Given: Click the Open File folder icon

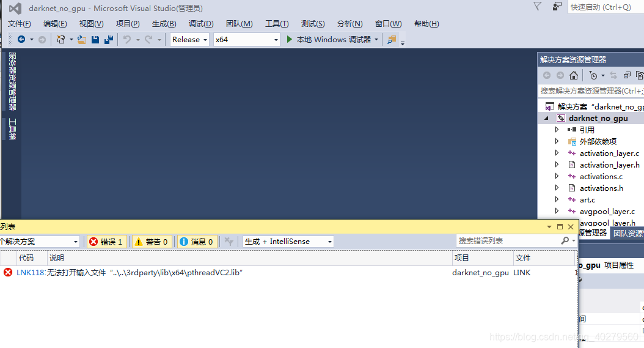Looking at the screenshot, I should point(82,40).
